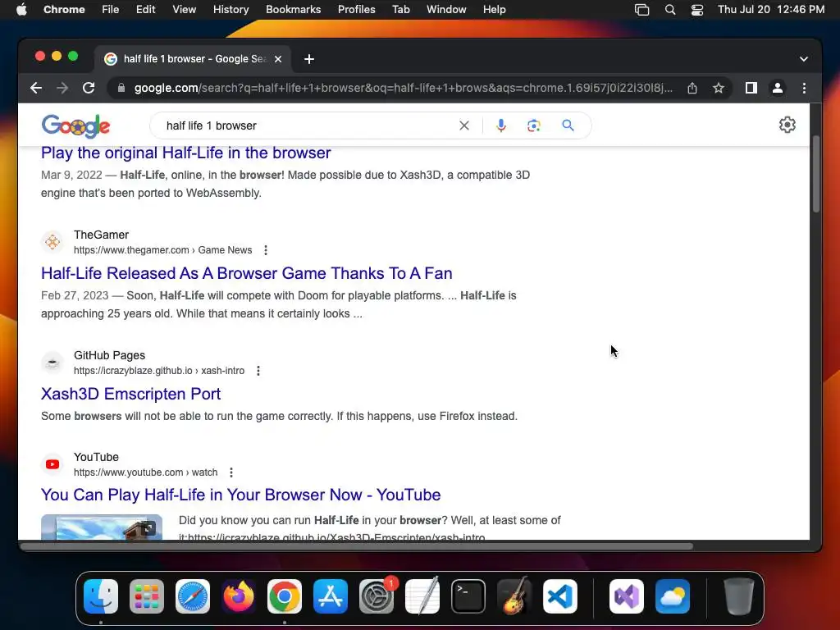
Task: Close the half life 1 browser tab
Action: [278, 59]
